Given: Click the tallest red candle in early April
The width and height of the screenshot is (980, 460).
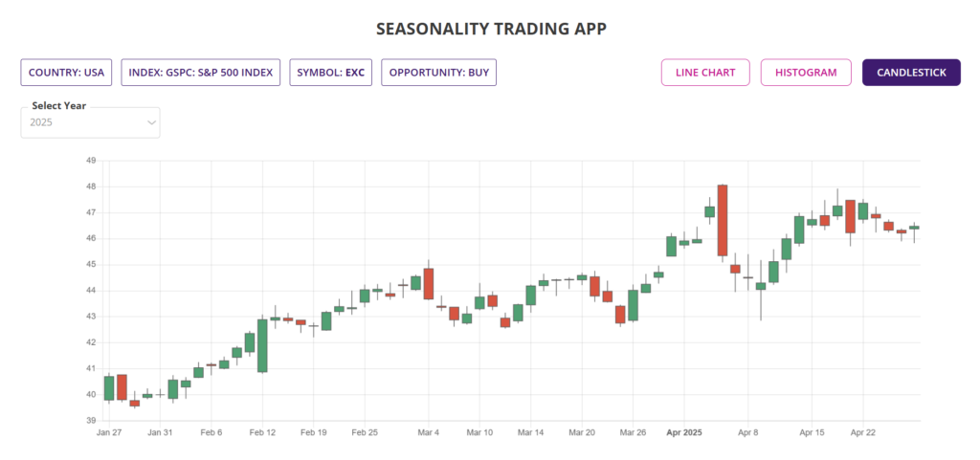Looking at the screenshot, I should click(723, 220).
